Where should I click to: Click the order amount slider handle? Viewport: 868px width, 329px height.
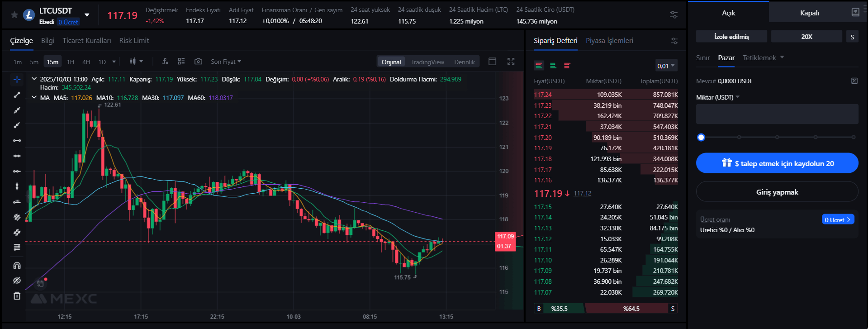click(701, 137)
